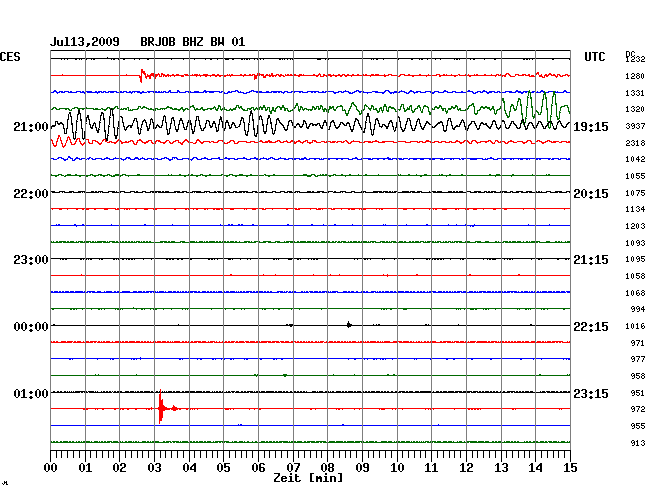
Task: Click minute axis label "03"
Action: [154, 468]
